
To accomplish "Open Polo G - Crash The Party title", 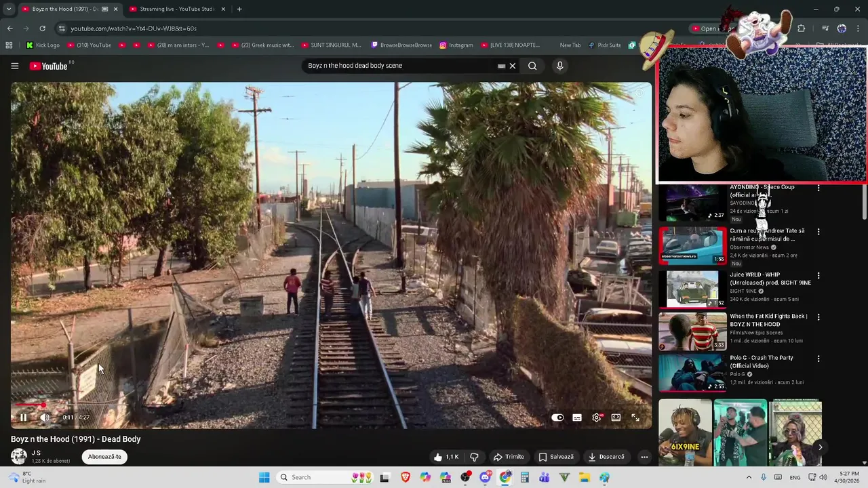I will point(762,362).
